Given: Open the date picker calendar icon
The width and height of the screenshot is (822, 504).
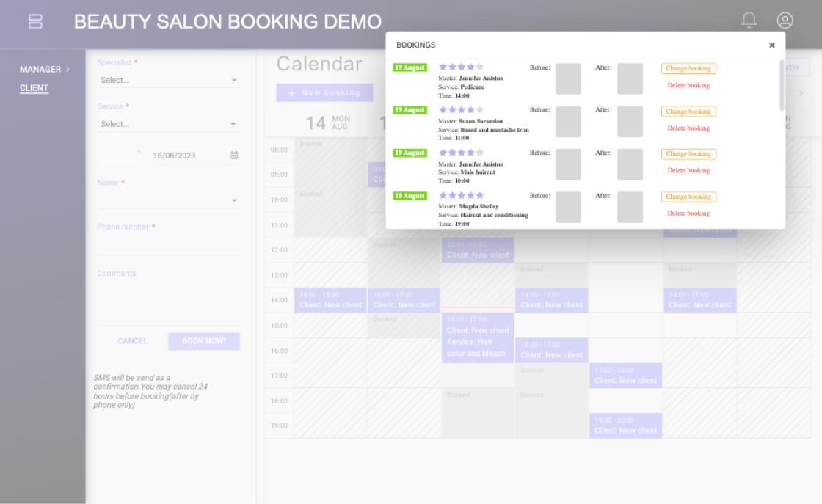Looking at the screenshot, I should pyautogui.click(x=234, y=156).
